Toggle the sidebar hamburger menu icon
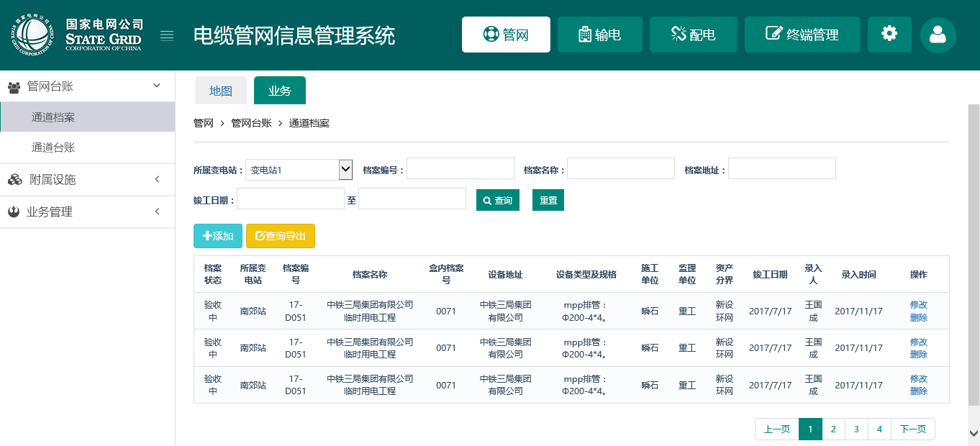 [167, 36]
